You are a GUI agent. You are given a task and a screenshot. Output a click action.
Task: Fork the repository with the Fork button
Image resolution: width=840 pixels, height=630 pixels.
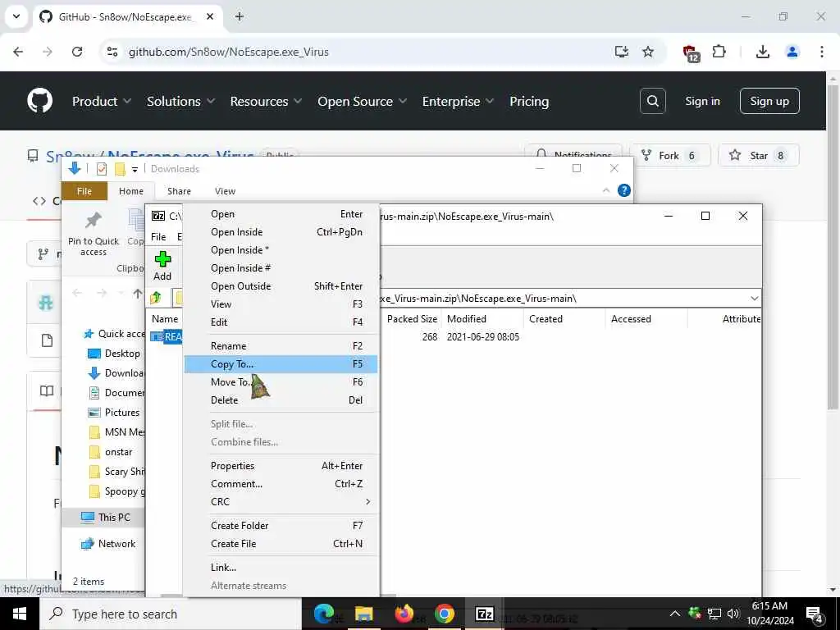669,155
